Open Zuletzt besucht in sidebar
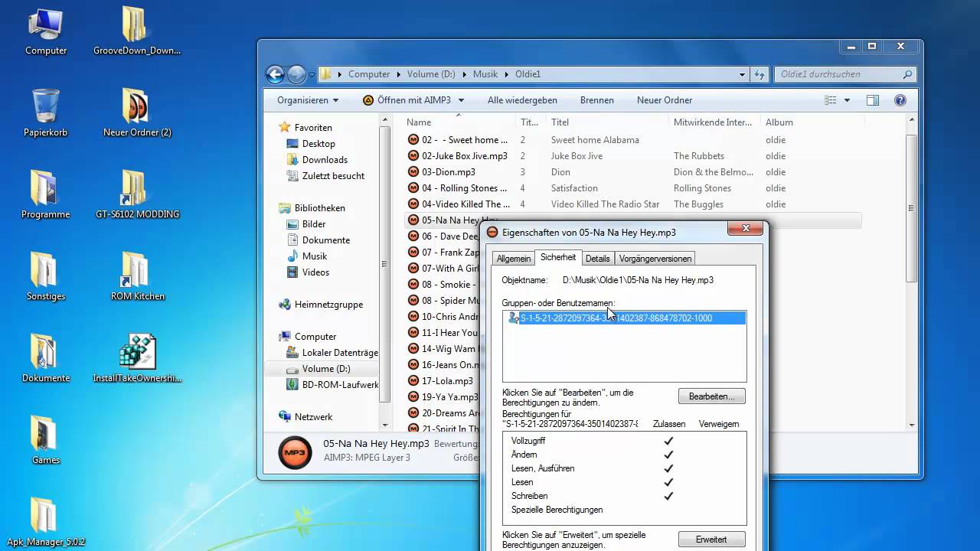This screenshot has height=551, width=980. (333, 176)
